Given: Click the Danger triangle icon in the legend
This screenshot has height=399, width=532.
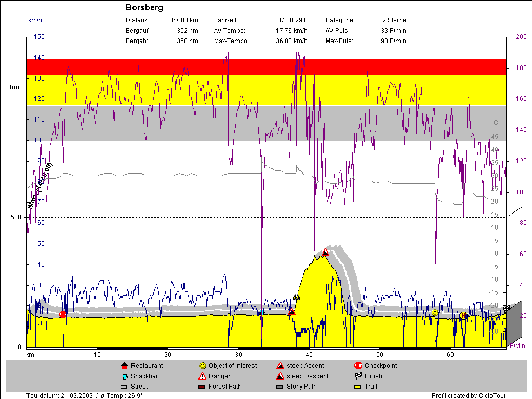Looking at the screenshot, I should (202, 376).
